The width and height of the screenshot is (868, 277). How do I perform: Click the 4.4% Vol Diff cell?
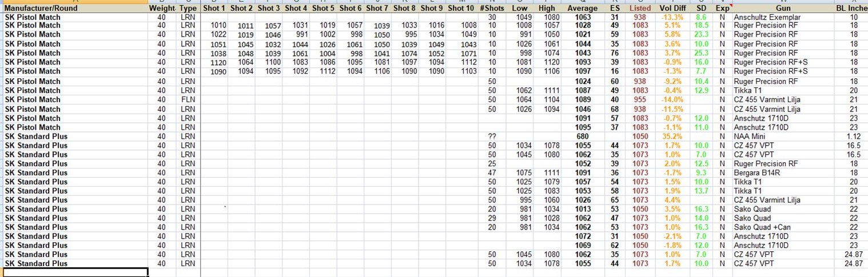(672, 200)
